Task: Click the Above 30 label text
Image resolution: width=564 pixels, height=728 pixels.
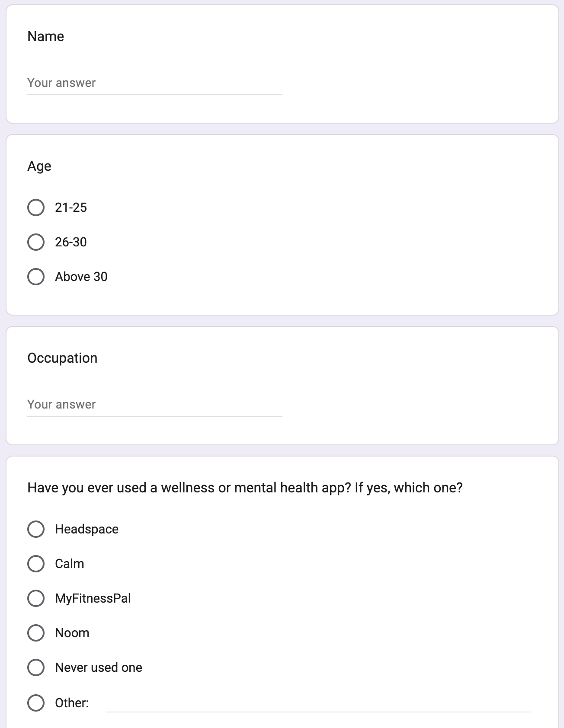Action: pos(81,277)
